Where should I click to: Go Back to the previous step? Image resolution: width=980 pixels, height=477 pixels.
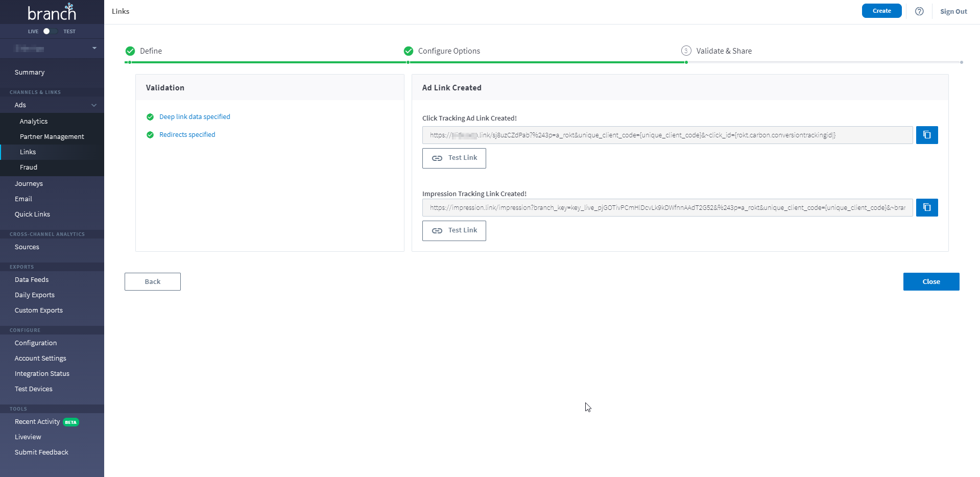click(152, 282)
